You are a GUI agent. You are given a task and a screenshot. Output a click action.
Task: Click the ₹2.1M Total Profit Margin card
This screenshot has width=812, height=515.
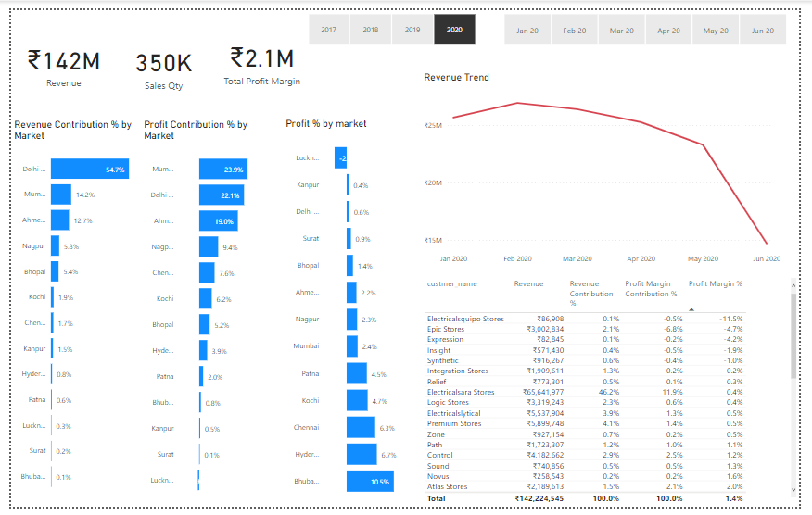coord(262,67)
